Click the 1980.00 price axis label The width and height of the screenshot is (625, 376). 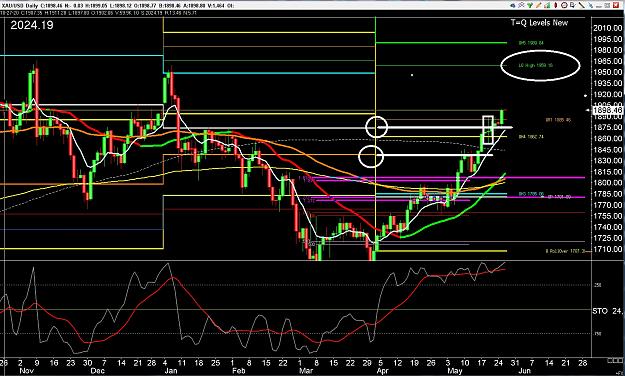coord(607,50)
